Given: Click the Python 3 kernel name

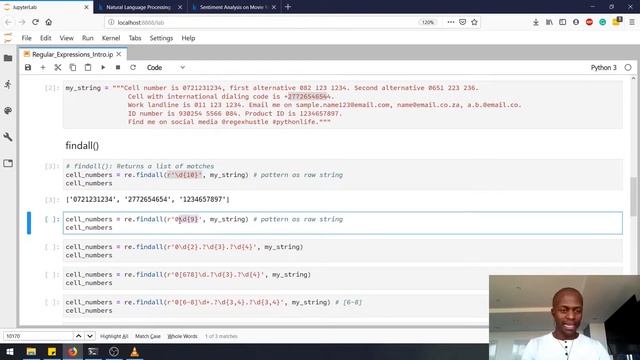Looking at the screenshot, I should click(603, 67).
